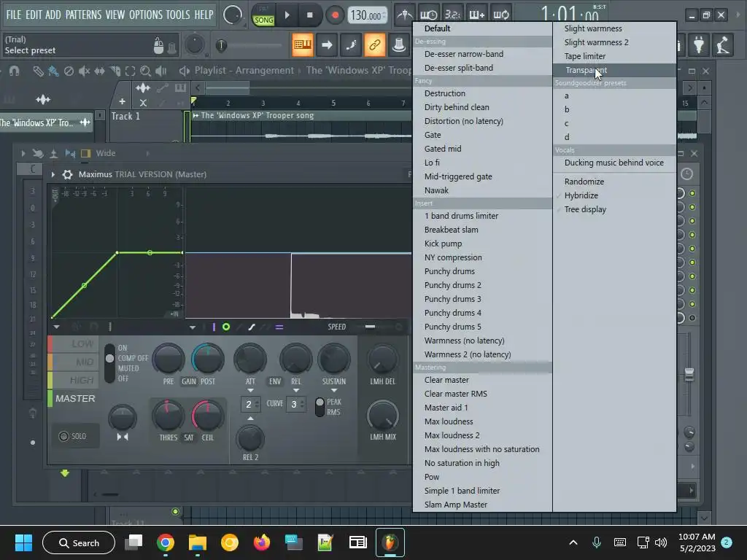
Task: Select the zoom magnifier tool in playlist
Action: [145, 71]
